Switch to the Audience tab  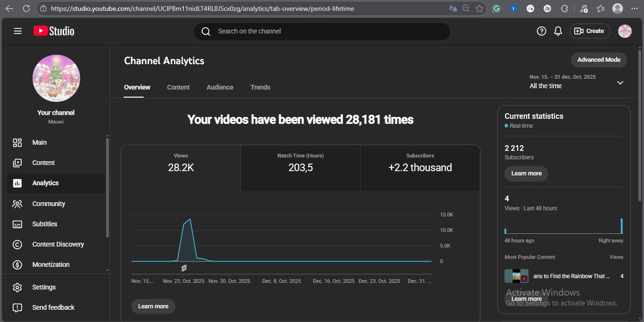click(x=220, y=87)
